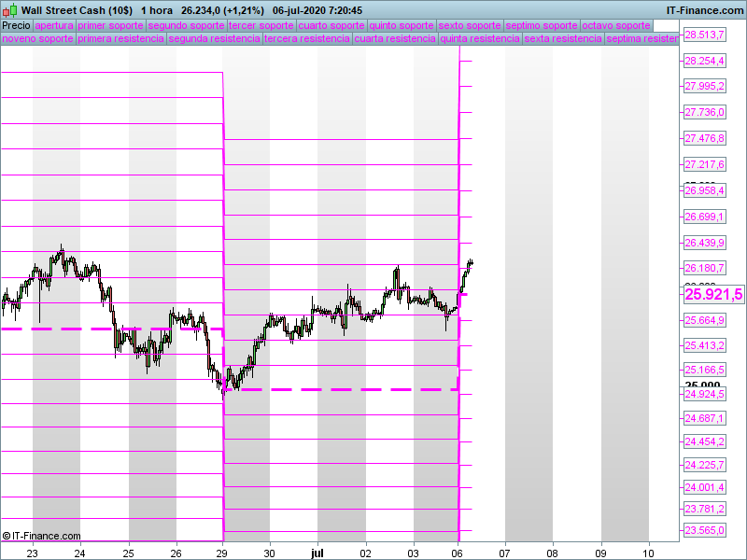Image resolution: width=747 pixels, height=560 pixels.
Task: Click the date 06 on the time axis
Action: pyautogui.click(x=458, y=553)
